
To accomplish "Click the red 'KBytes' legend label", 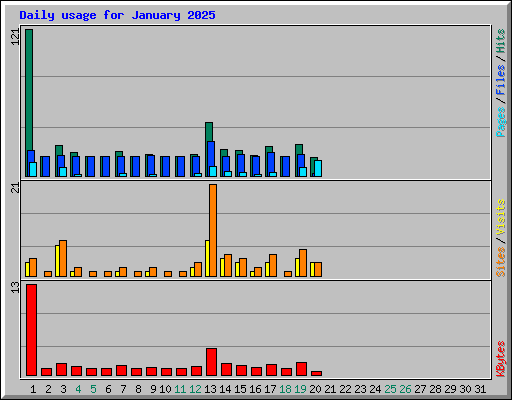I will coord(500,359).
